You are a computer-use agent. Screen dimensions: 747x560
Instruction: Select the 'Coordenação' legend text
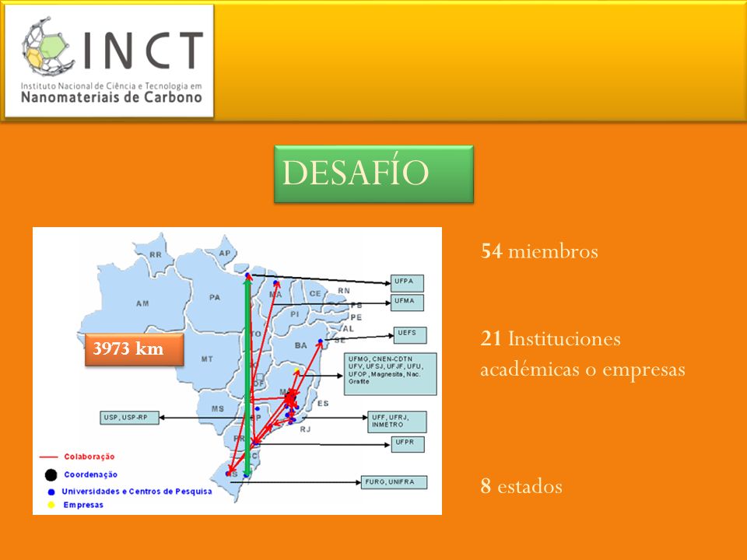pos(90,474)
